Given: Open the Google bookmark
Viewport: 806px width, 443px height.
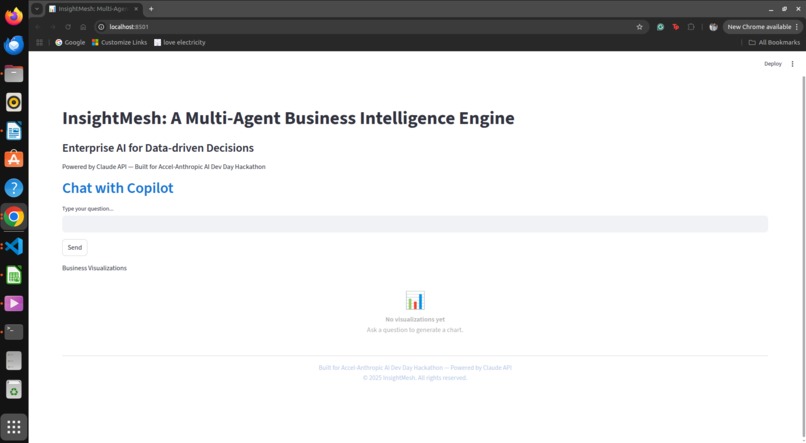Looking at the screenshot, I should pos(70,43).
